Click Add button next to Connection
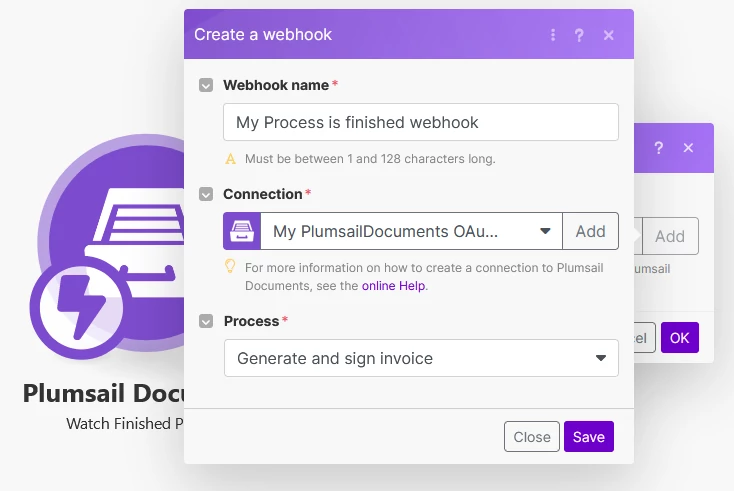This screenshot has height=491, width=734. [x=590, y=231]
